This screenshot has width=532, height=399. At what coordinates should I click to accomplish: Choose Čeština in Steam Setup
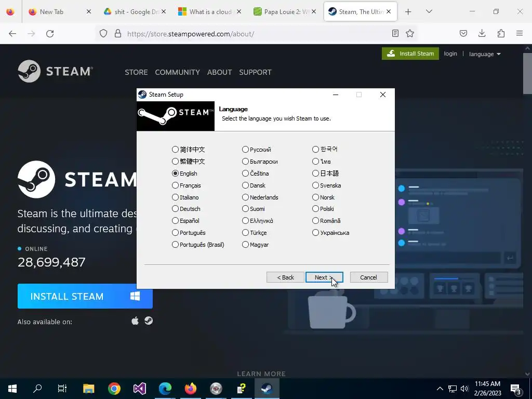tap(256, 174)
